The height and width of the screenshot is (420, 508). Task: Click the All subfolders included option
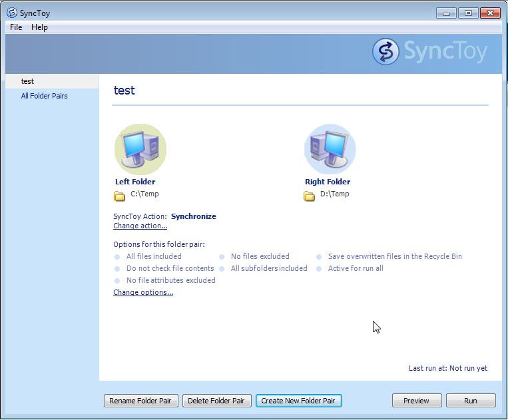click(269, 268)
